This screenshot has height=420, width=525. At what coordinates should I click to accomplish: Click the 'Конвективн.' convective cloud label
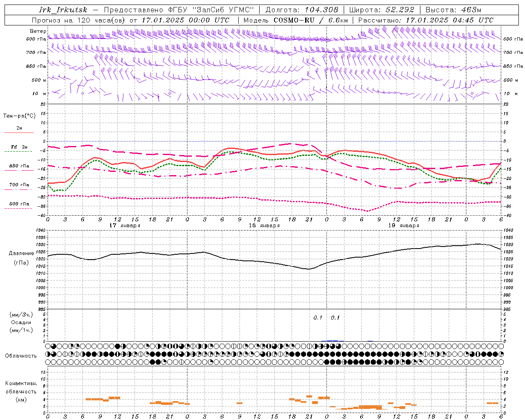[x=21, y=383]
